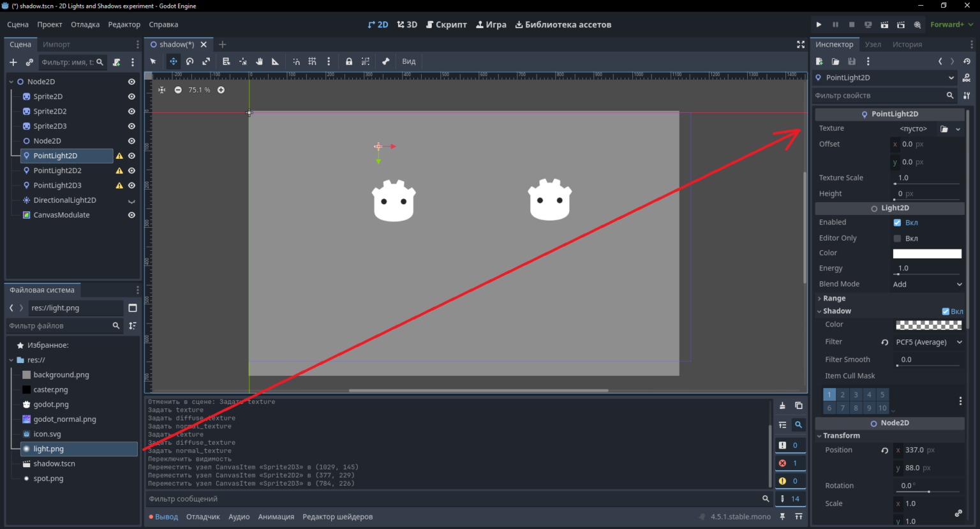This screenshot has height=529, width=980.
Task: Select the Pan mode hand tool
Action: pyautogui.click(x=260, y=61)
